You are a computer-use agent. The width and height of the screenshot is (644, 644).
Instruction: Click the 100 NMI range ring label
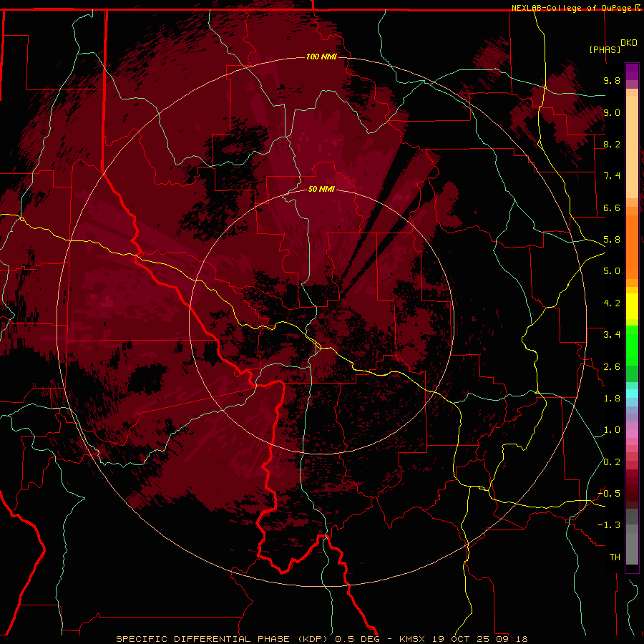coord(321,57)
